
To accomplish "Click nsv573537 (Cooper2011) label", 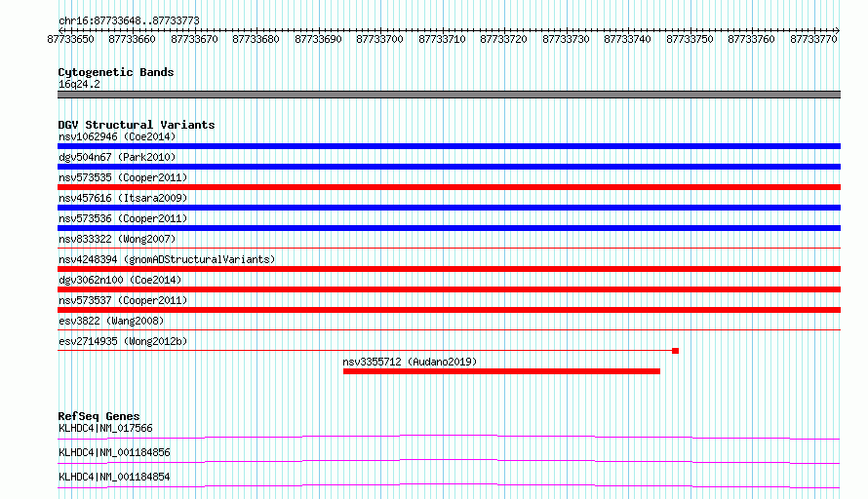I will click(x=123, y=300).
